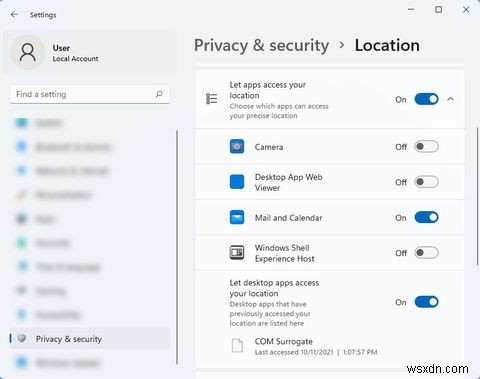Image resolution: width=480 pixels, height=379 pixels.
Task: Click the Find a setting search box
Action: (90, 94)
